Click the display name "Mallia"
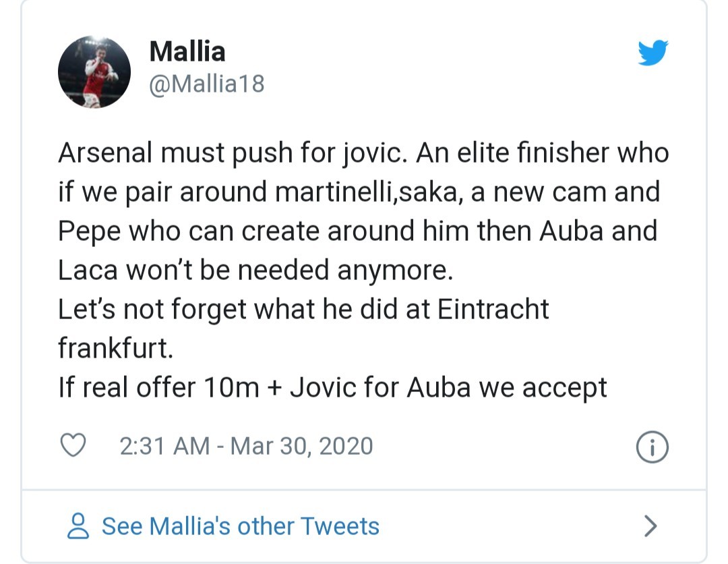The height and width of the screenshot is (564, 728). pos(189,51)
